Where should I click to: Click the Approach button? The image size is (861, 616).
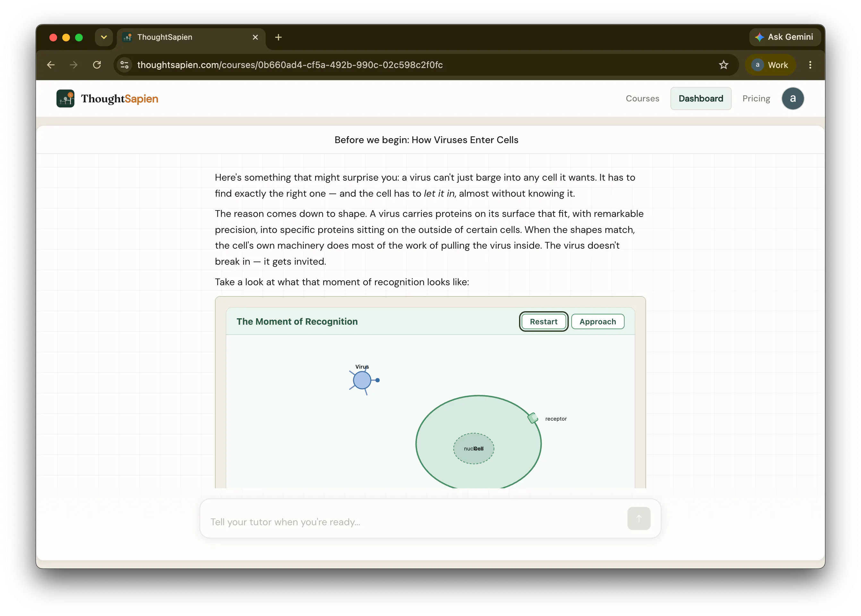coord(597,321)
